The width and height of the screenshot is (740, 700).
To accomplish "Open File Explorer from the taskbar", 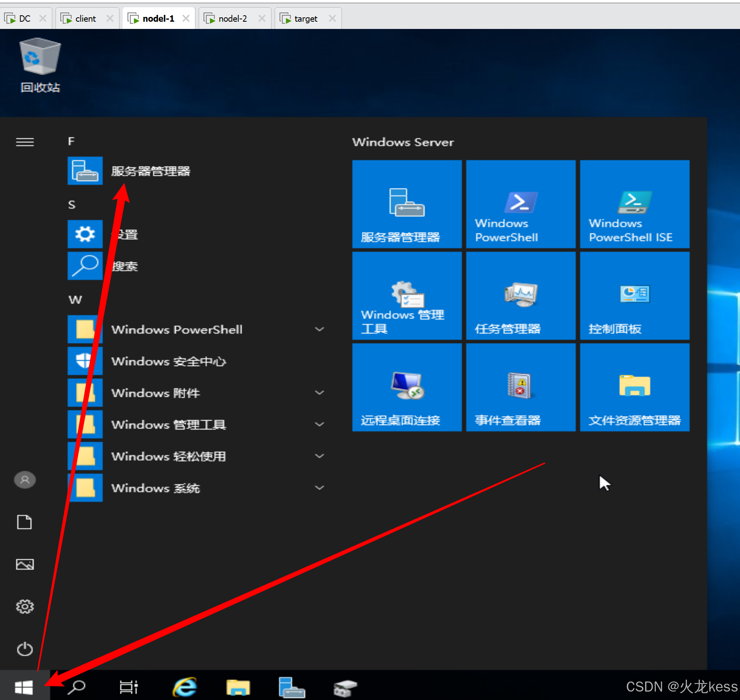I will point(238,687).
